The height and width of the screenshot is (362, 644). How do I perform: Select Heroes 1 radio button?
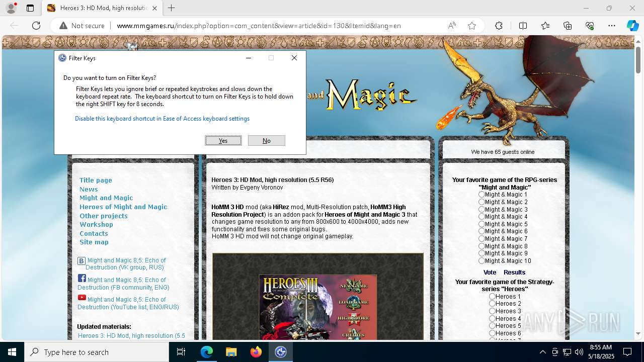click(492, 296)
